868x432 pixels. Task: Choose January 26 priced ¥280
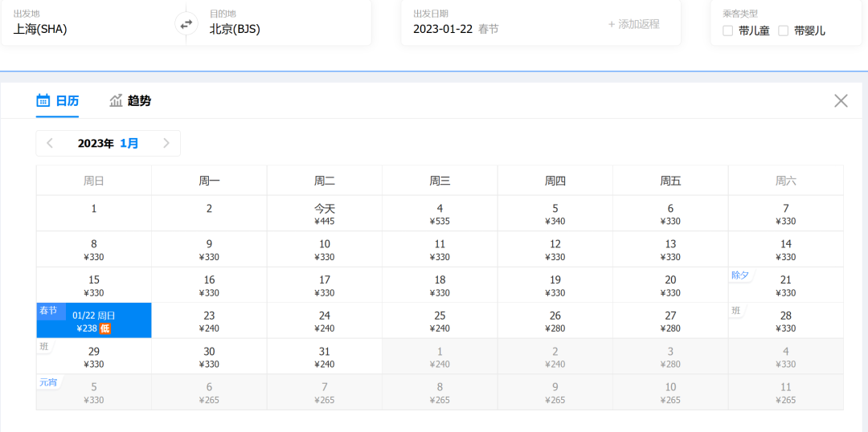(x=555, y=320)
